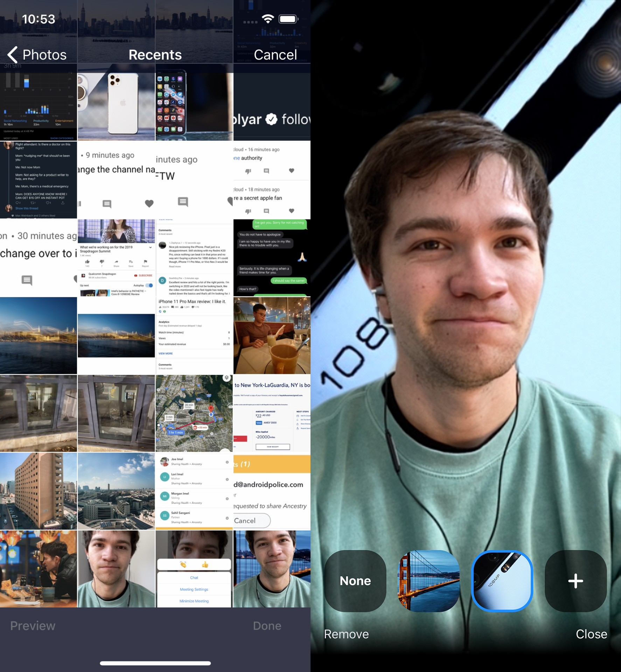Pick verified 'follow' dark screenshot

pyautogui.click(x=272, y=102)
